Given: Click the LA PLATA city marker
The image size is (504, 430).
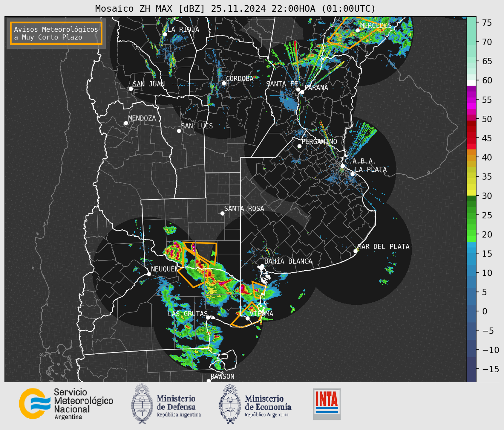Looking at the screenshot, I should 353,174.
